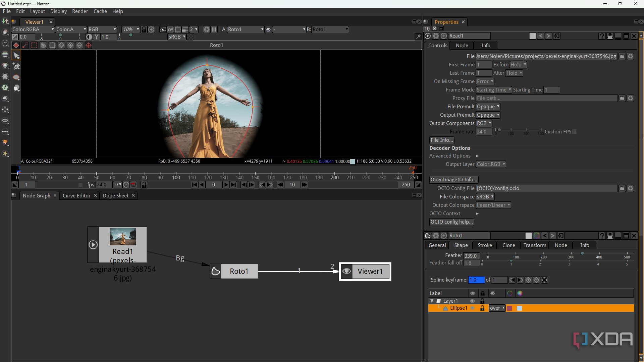This screenshot has height=362, width=644.
Task: Open the Ellipse1 over blend mode dropdown
Action: click(497, 308)
